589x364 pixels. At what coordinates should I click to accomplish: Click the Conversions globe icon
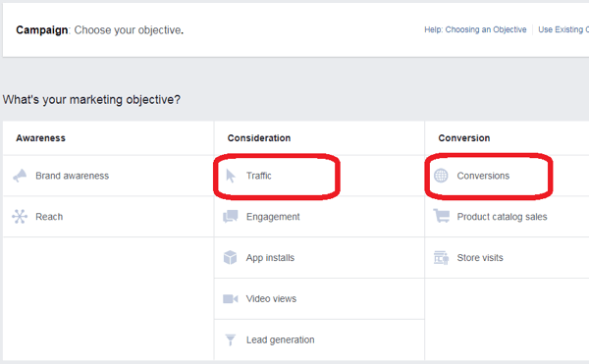pos(441,176)
